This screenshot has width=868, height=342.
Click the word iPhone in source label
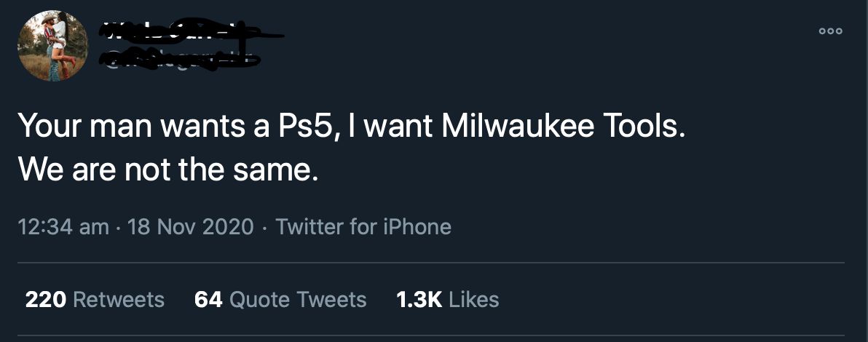pyautogui.click(x=417, y=227)
